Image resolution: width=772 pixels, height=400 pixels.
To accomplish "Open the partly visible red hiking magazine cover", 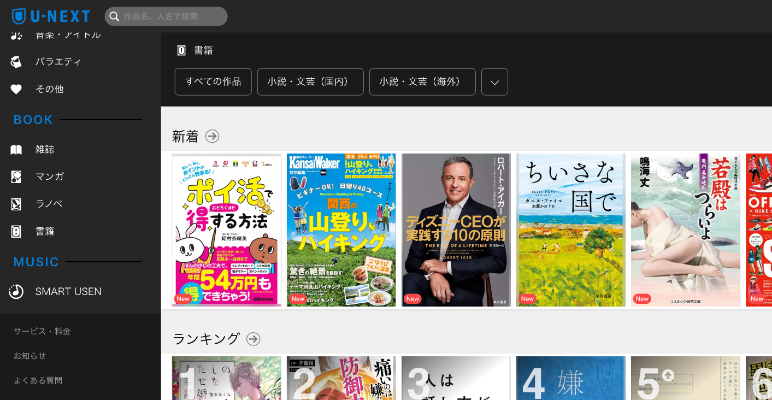I will pos(759,230).
